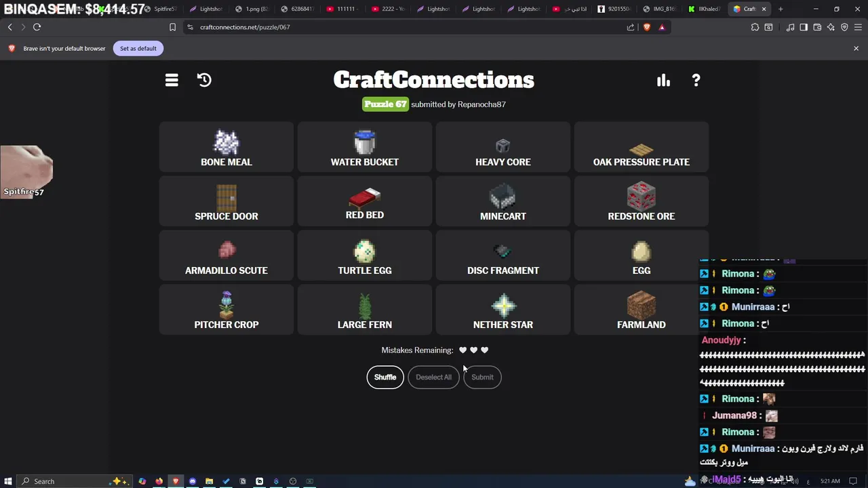Open the Leo AI sparkle icon
Image resolution: width=868 pixels, height=488 pixels.
(831, 27)
